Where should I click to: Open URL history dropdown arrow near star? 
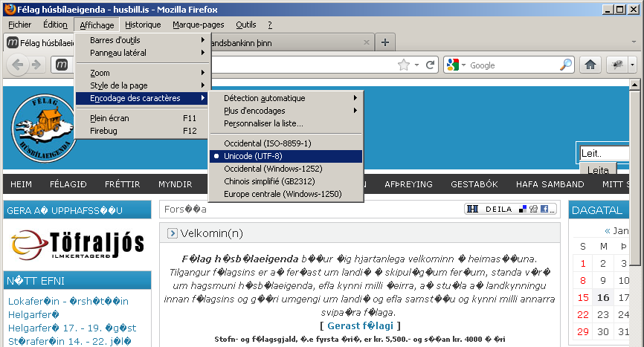point(416,65)
